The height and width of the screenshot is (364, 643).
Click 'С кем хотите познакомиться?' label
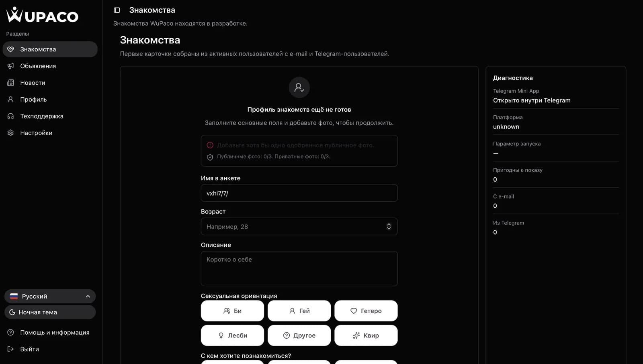[x=246, y=356]
